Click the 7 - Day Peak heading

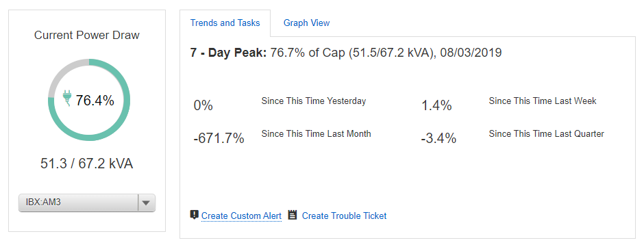click(228, 53)
